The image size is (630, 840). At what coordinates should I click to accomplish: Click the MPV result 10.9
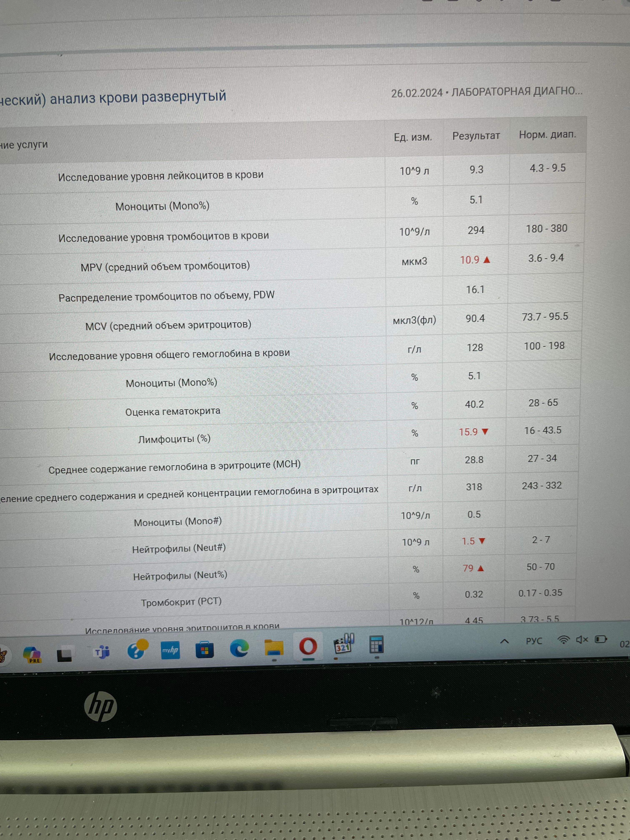pos(470,260)
